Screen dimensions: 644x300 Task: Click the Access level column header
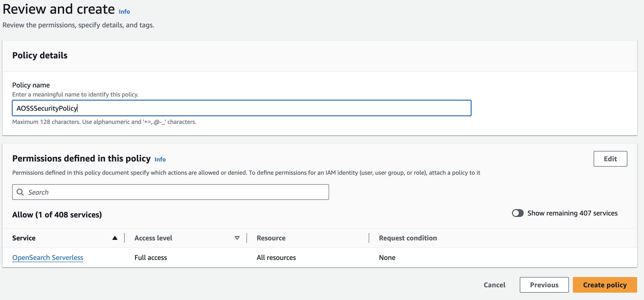tap(153, 238)
